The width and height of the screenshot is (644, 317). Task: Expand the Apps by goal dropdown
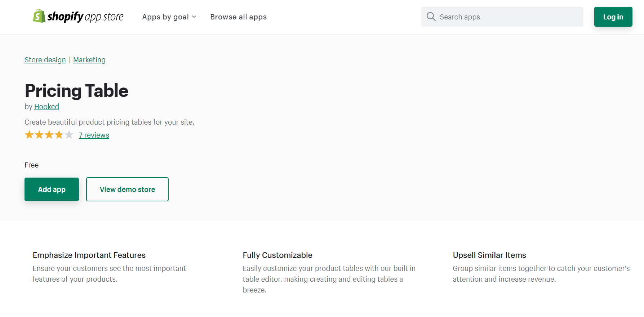169,17
